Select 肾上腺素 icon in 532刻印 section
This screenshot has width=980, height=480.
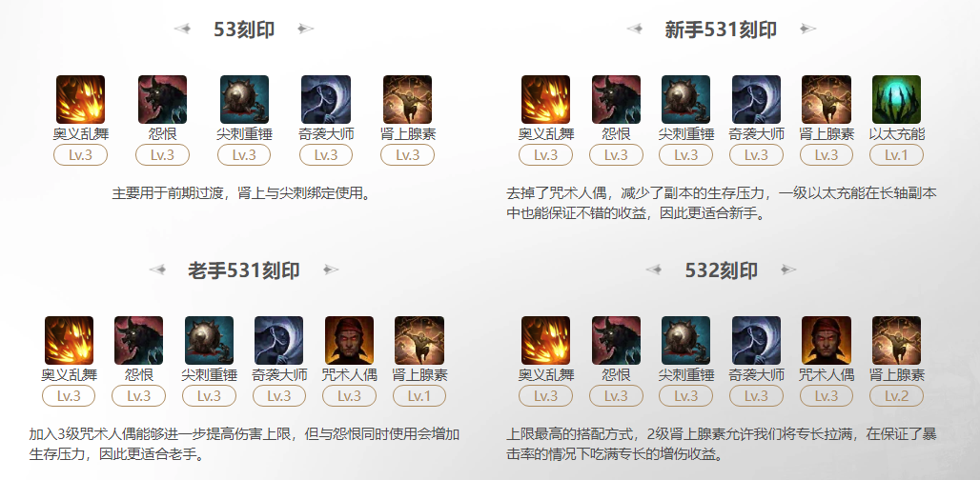pyautogui.click(x=896, y=340)
